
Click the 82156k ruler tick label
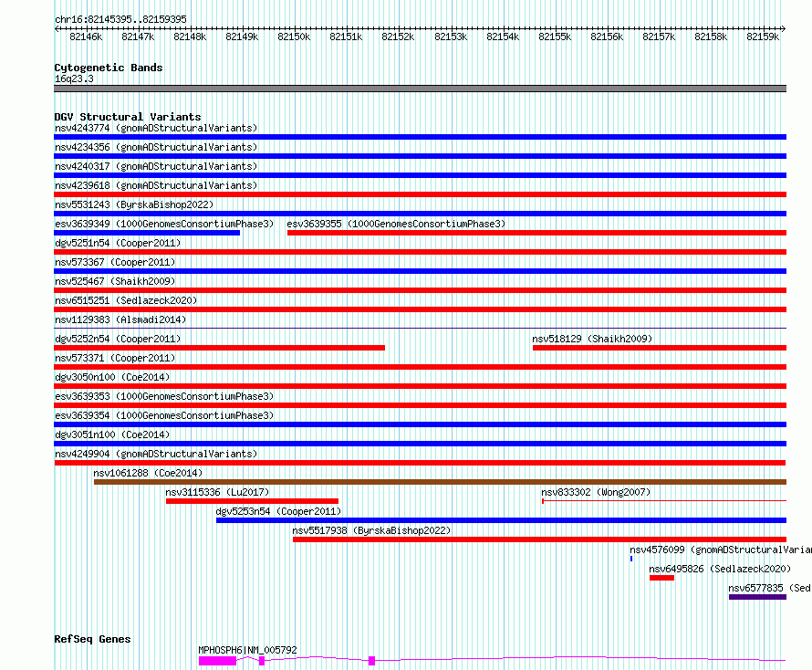point(607,37)
